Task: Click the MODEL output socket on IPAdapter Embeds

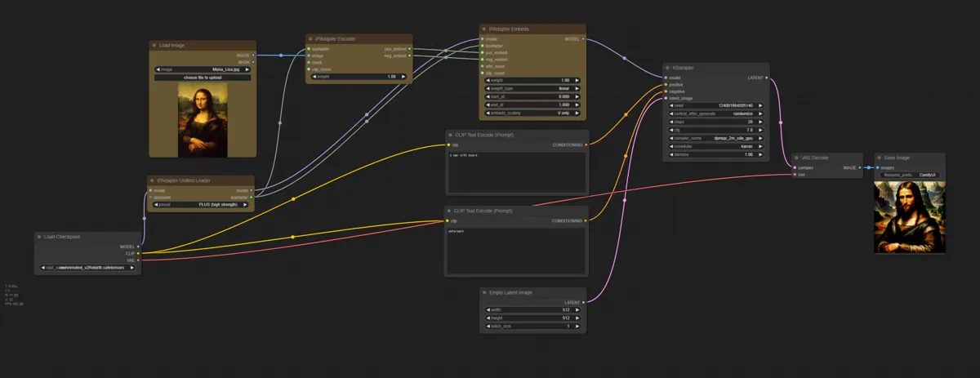Action: (583, 38)
